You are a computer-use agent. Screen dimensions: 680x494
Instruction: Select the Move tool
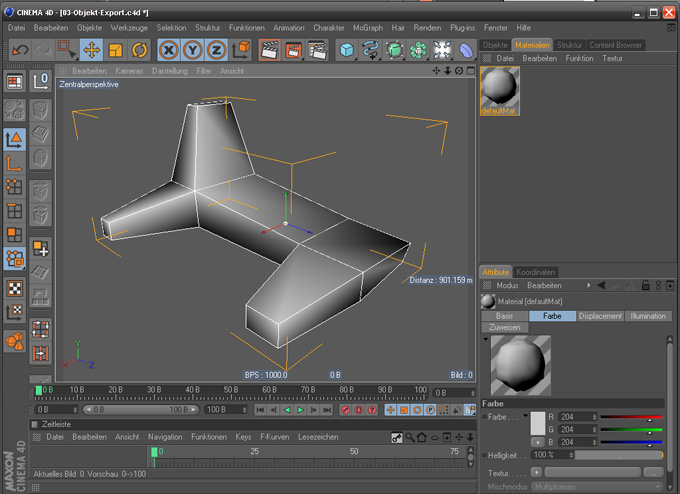[x=92, y=50]
